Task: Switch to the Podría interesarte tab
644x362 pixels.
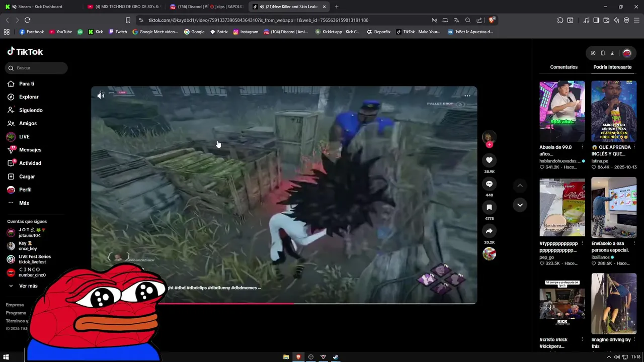Action: (612, 67)
